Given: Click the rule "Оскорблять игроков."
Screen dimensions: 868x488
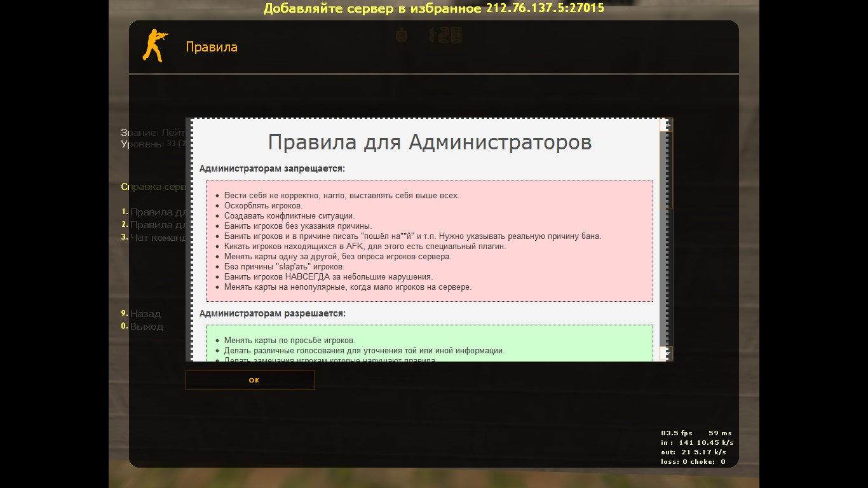Looking at the screenshot, I should (x=264, y=206).
